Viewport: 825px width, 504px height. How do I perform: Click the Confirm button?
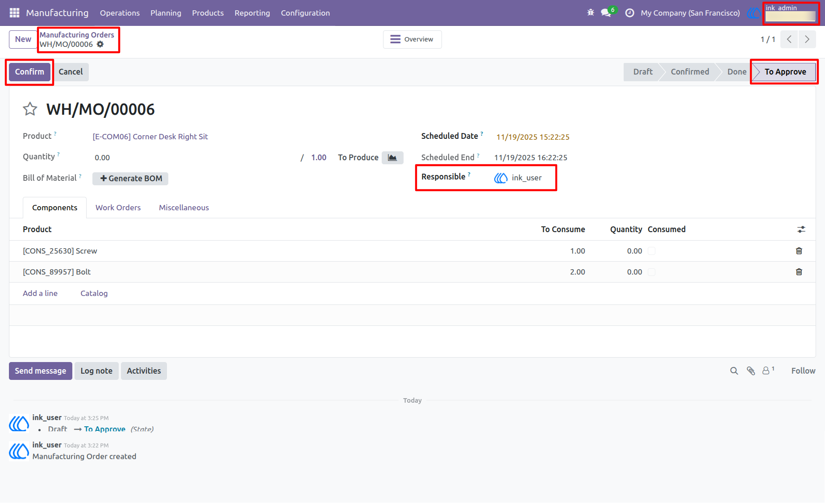coord(29,72)
